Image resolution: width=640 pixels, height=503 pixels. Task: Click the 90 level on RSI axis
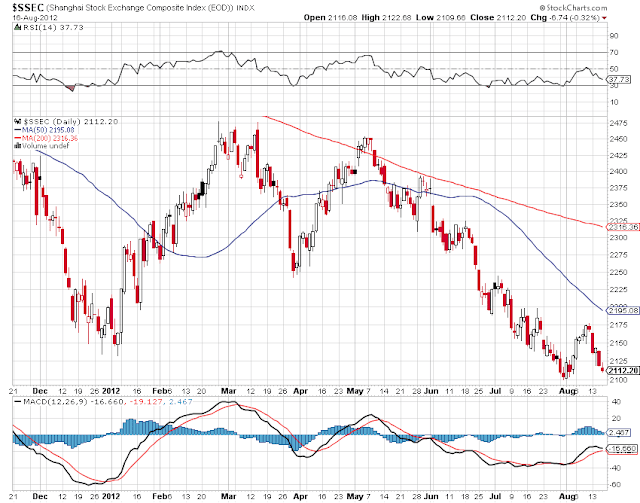(614, 36)
